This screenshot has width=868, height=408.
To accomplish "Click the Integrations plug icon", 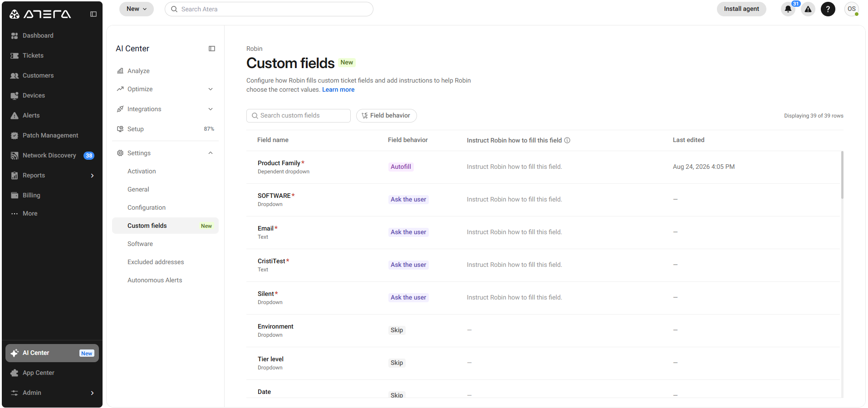I will point(120,109).
